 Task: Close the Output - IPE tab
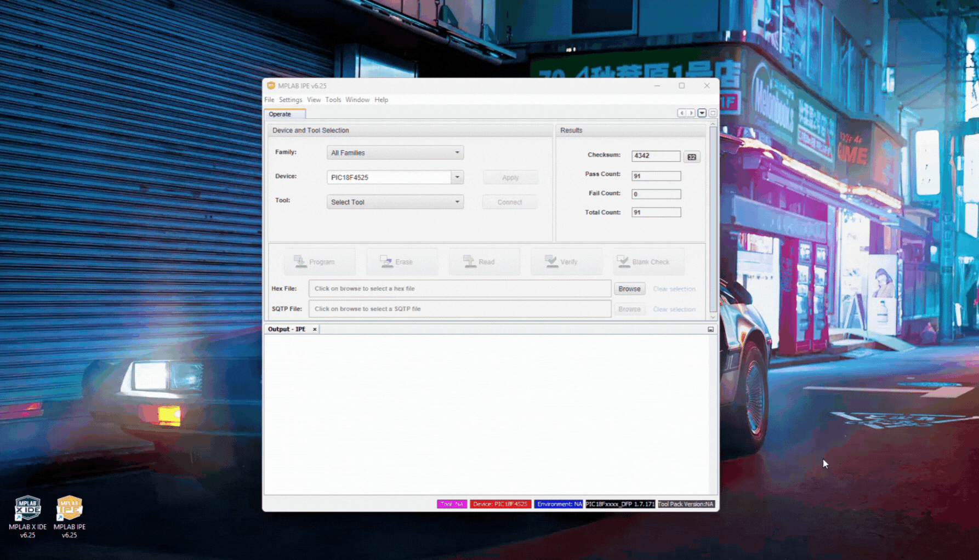(x=315, y=329)
